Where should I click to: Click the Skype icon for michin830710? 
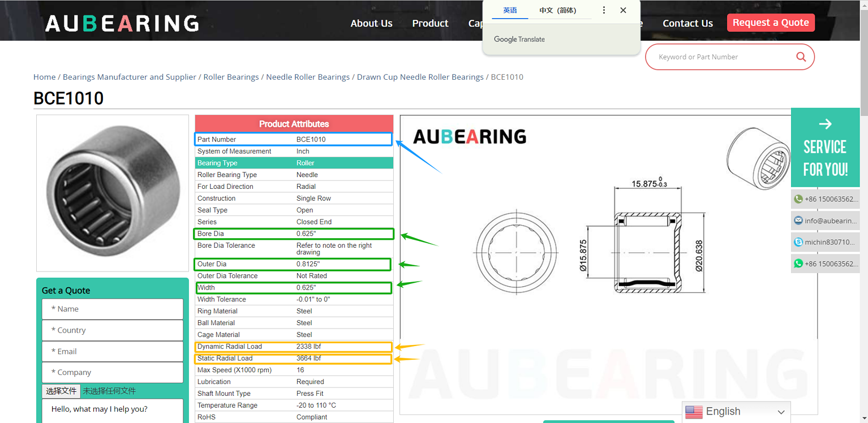[x=798, y=241]
